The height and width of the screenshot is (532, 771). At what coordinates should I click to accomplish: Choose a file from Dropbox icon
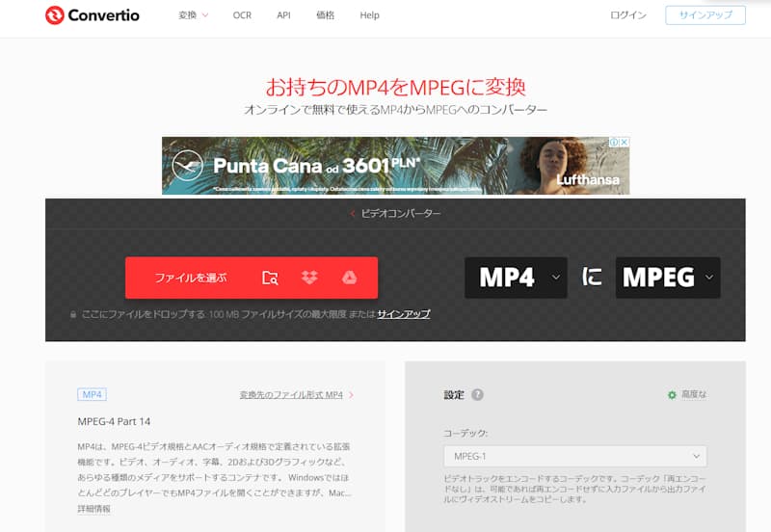click(309, 278)
